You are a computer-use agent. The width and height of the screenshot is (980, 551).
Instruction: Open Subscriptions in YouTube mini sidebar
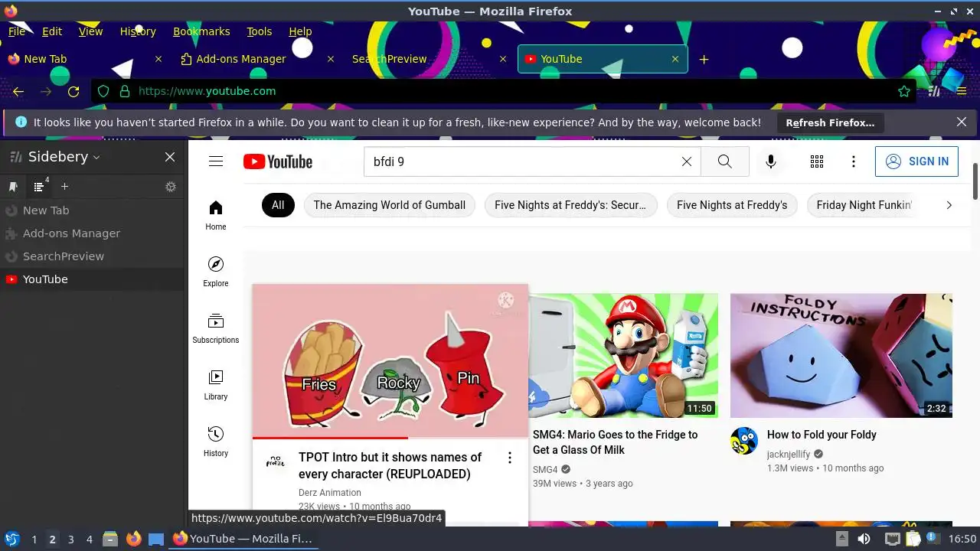[x=216, y=328]
